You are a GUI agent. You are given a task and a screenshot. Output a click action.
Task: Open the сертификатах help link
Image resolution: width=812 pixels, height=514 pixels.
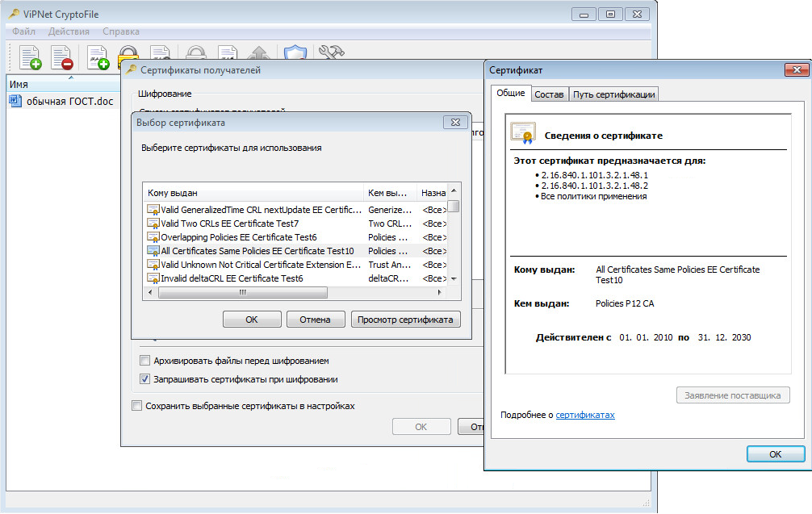pos(585,415)
